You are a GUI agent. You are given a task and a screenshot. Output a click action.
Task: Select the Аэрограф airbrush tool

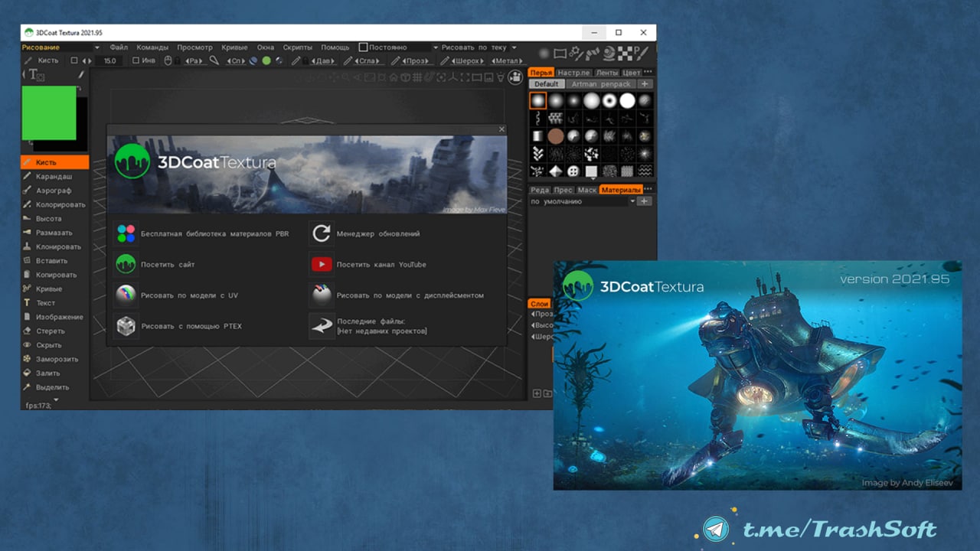coord(54,191)
